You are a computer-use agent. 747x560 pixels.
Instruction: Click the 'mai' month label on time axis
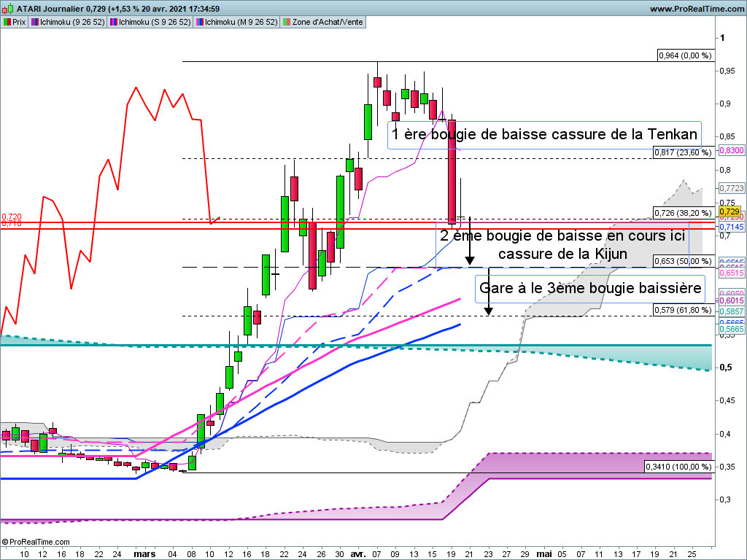point(544,554)
